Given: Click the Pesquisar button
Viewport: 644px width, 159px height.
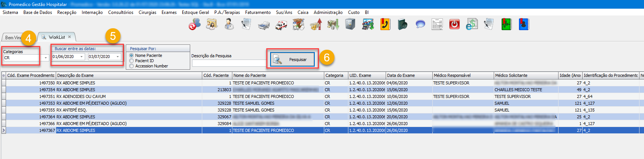Looking at the screenshot, I should 293,60.
